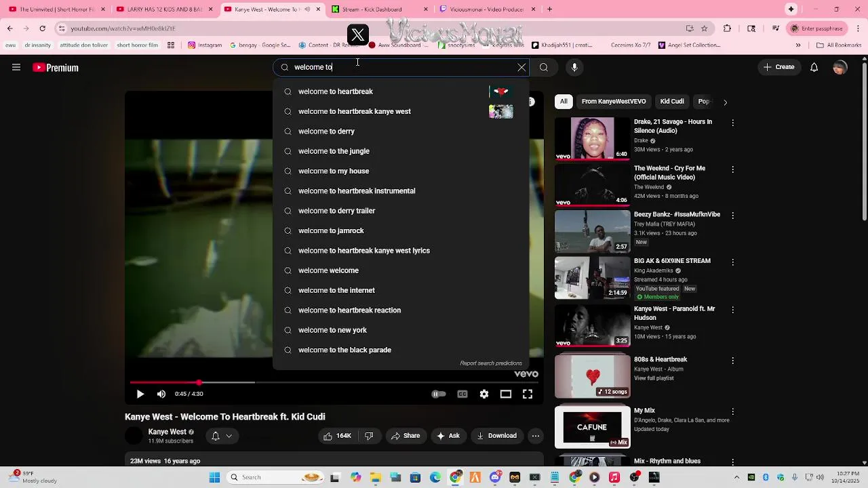Bookmark this page with star icon
This screenshot has height=488, width=868.
705,28
